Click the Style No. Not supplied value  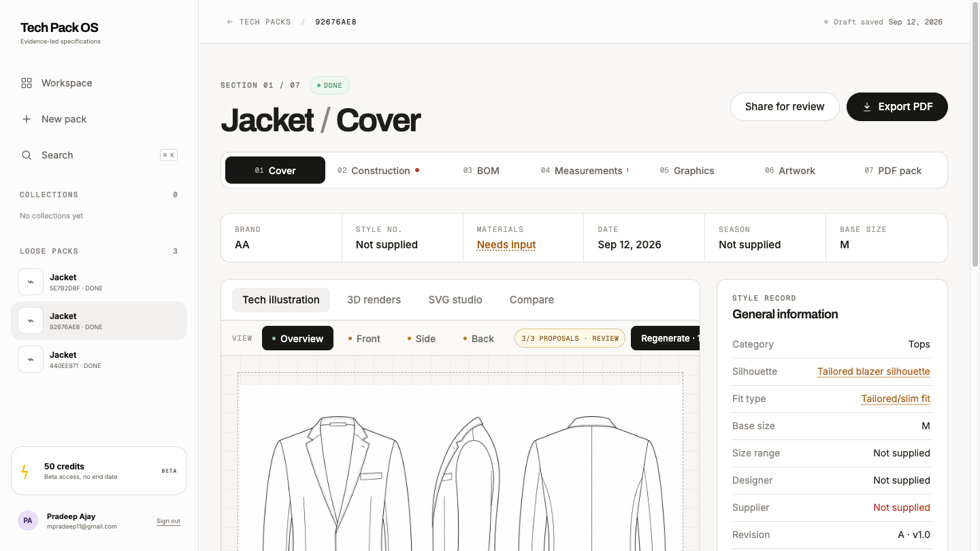coord(387,245)
